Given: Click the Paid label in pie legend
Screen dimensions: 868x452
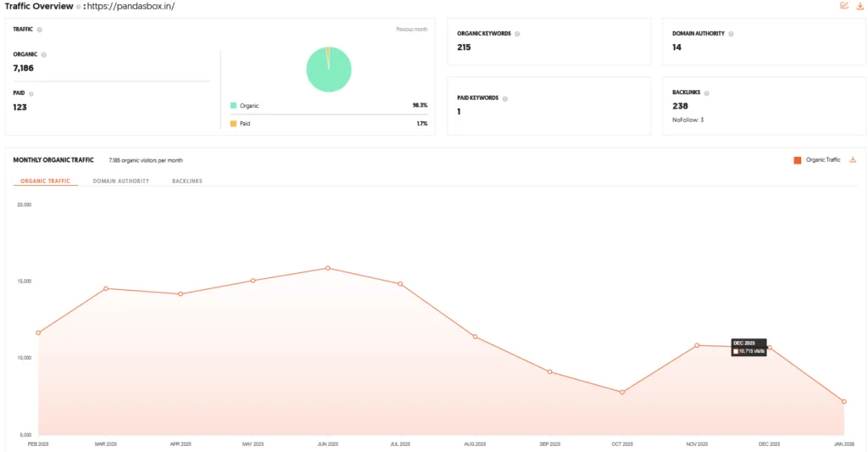Looking at the screenshot, I should (x=245, y=124).
